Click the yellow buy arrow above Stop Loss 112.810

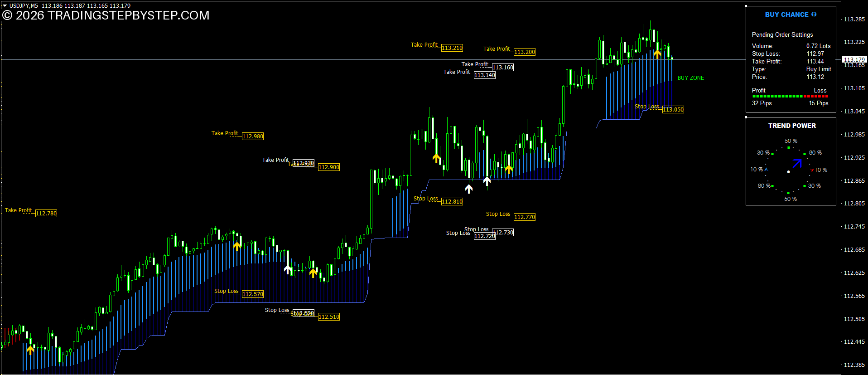(x=436, y=158)
